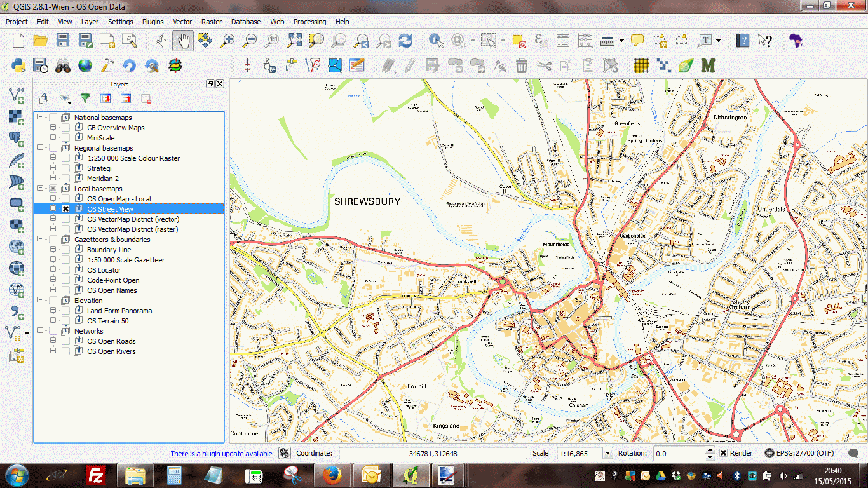Open the Python console

pos(18,65)
